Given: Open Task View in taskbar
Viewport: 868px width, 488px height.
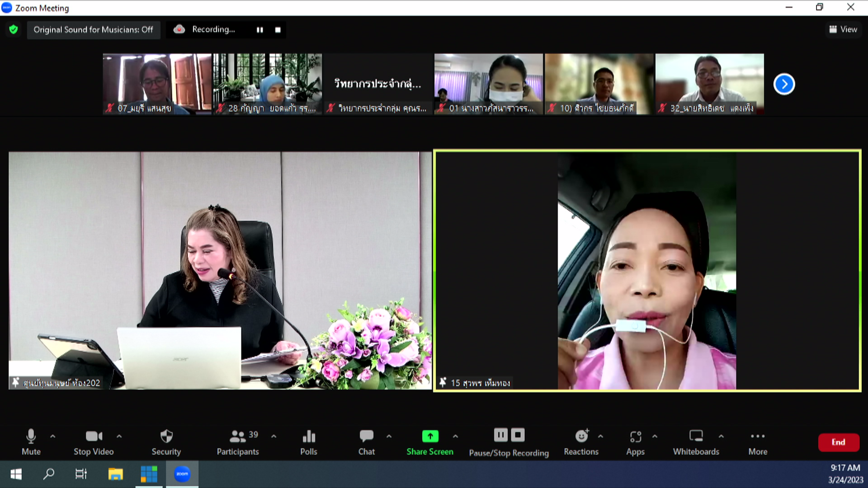Looking at the screenshot, I should [x=81, y=474].
